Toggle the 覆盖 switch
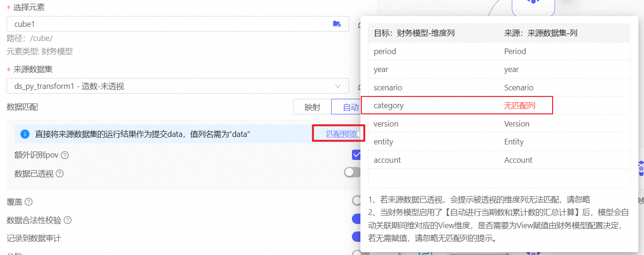This screenshot has width=644, height=255. [356, 201]
